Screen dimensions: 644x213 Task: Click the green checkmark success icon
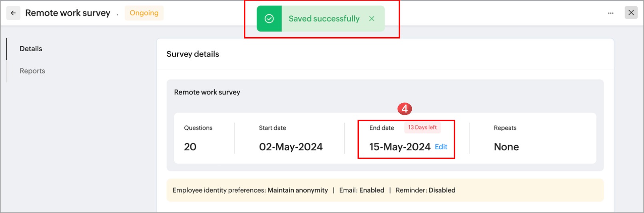click(269, 19)
